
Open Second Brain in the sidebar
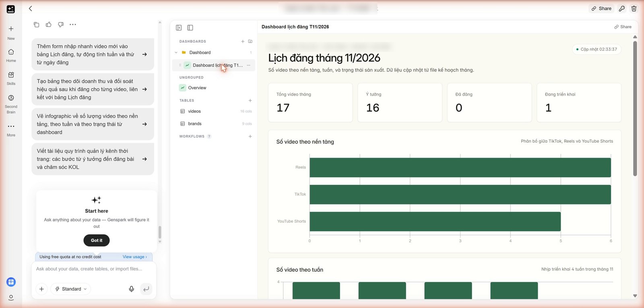pyautogui.click(x=11, y=104)
